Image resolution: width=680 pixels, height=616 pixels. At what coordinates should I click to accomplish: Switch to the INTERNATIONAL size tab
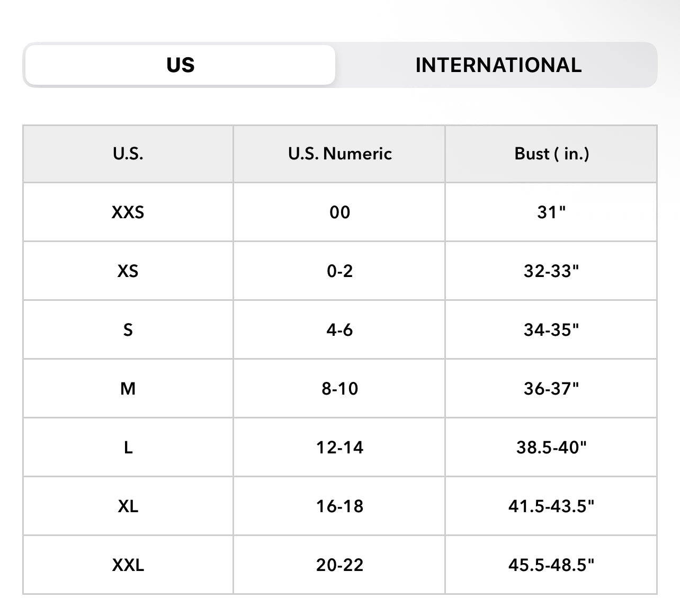click(x=498, y=65)
